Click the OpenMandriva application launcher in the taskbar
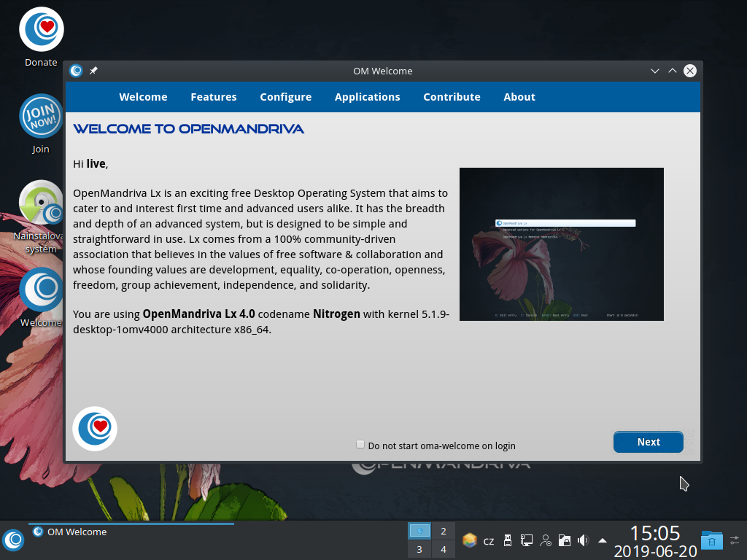747x560 pixels. pos(13,540)
